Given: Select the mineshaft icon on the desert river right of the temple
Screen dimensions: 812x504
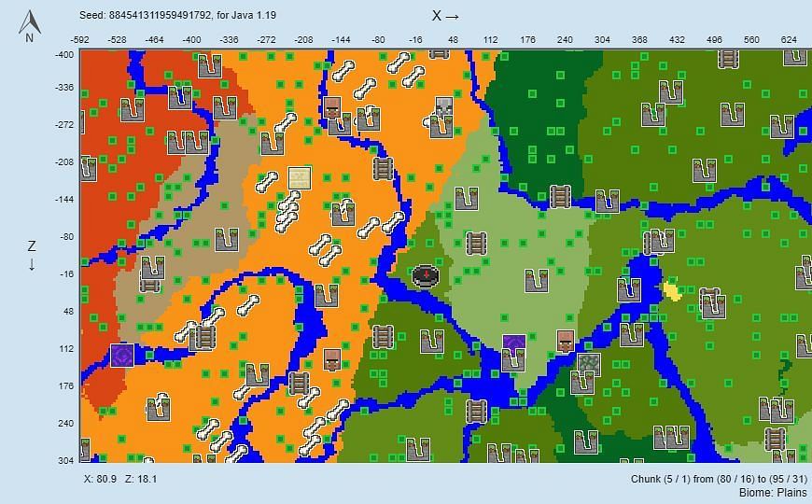Looking at the screenshot, I should [x=383, y=168].
